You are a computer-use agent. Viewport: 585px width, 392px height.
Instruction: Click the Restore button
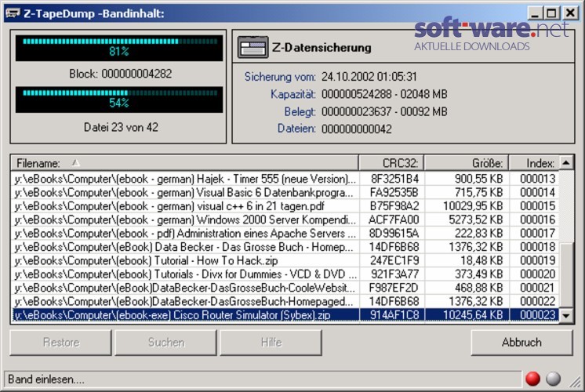click(61, 342)
